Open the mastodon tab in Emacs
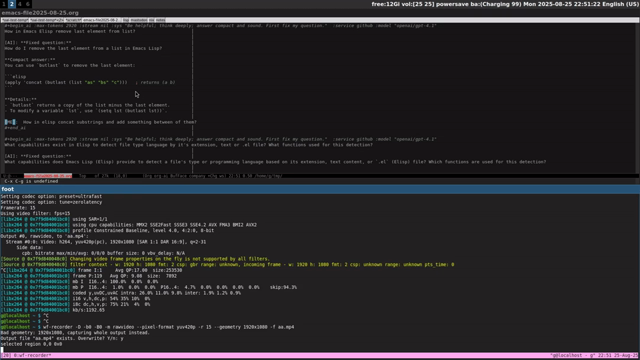 pyautogui.click(x=139, y=20)
